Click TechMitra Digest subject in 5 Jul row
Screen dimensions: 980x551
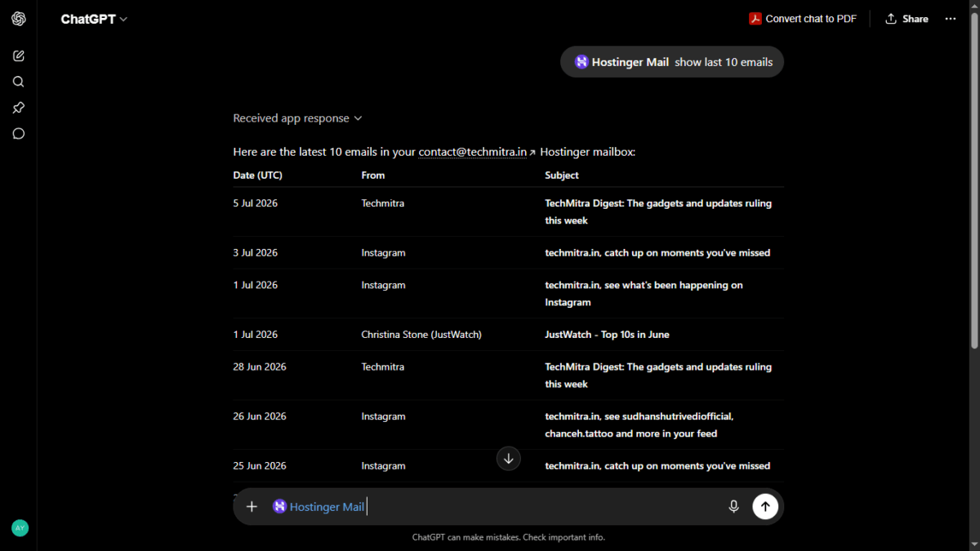point(658,212)
